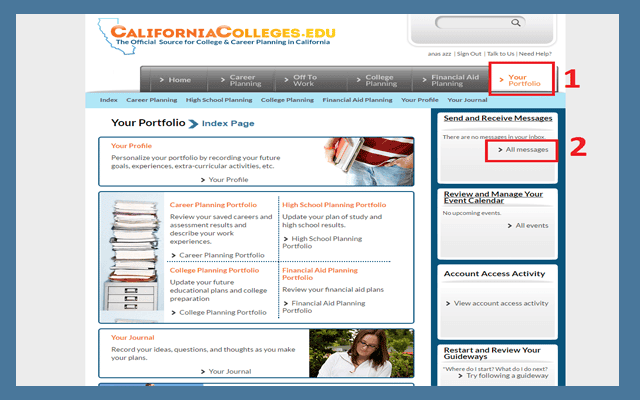The width and height of the screenshot is (640, 400).
Task: Click the Account Access Activity heading
Action: 494,274
